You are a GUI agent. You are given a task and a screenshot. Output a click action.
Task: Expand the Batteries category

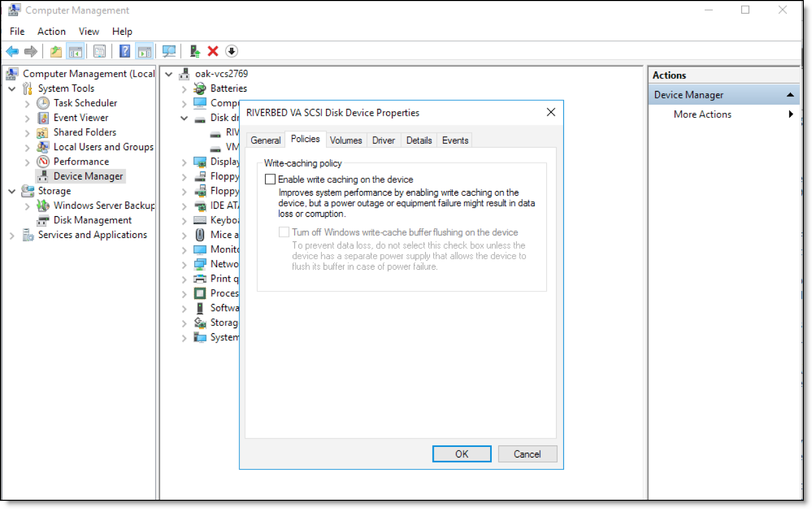(184, 89)
